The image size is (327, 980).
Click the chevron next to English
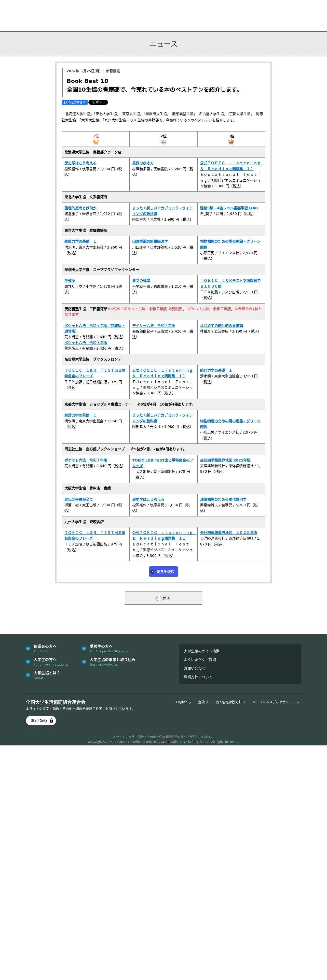pos(190,702)
